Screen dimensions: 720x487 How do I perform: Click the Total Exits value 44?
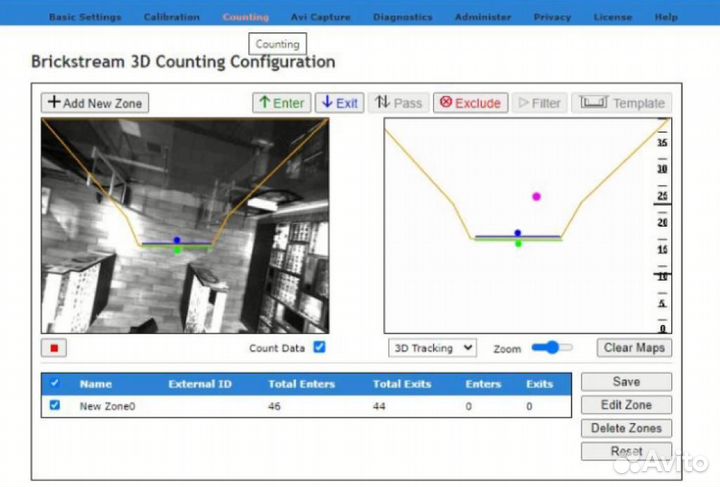coord(379,406)
